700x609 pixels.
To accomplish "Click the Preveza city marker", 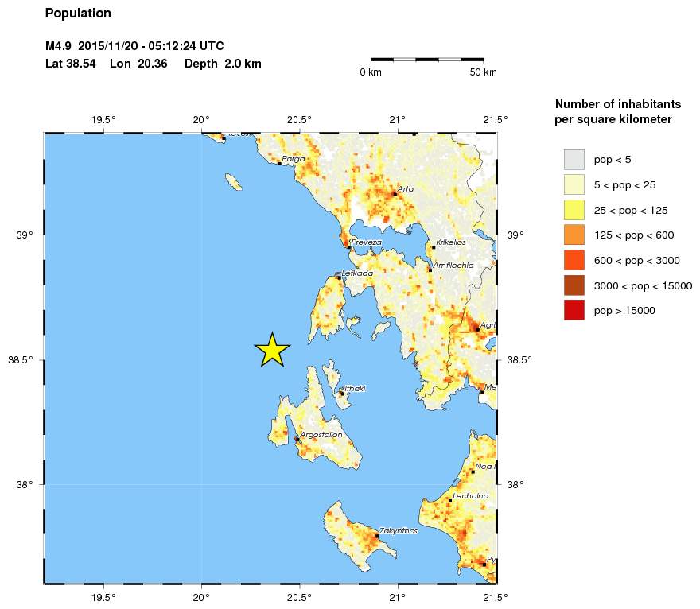I will coord(349,246).
